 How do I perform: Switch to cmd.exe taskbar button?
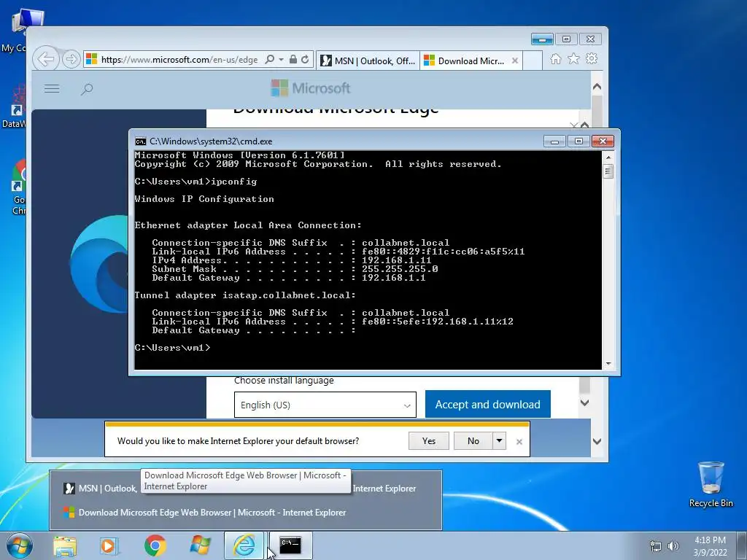[x=290, y=545]
